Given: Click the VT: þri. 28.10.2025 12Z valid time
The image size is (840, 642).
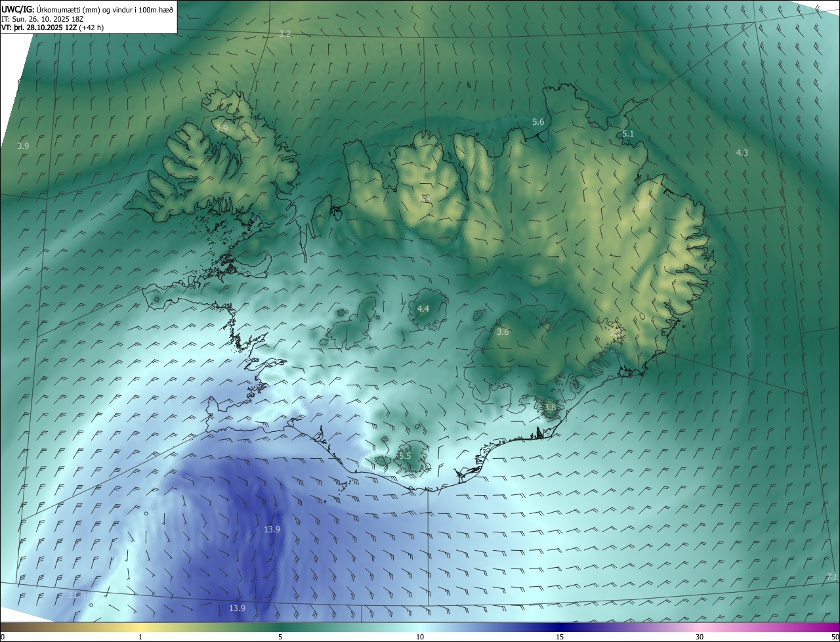Looking at the screenshot, I should click(x=52, y=28).
